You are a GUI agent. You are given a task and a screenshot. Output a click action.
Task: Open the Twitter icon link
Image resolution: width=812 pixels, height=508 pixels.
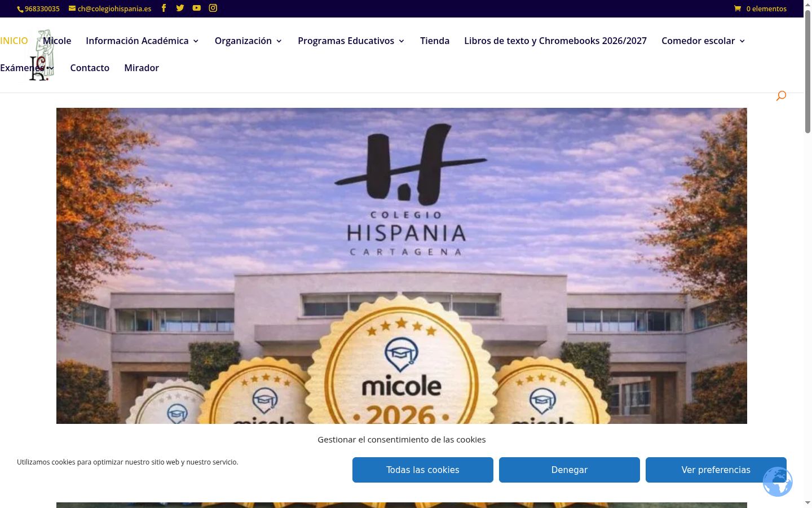coord(180,8)
